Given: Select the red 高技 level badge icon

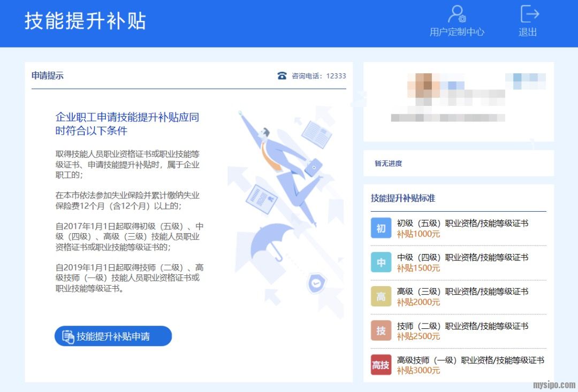Looking at the screenshot, I should [381, 365].
